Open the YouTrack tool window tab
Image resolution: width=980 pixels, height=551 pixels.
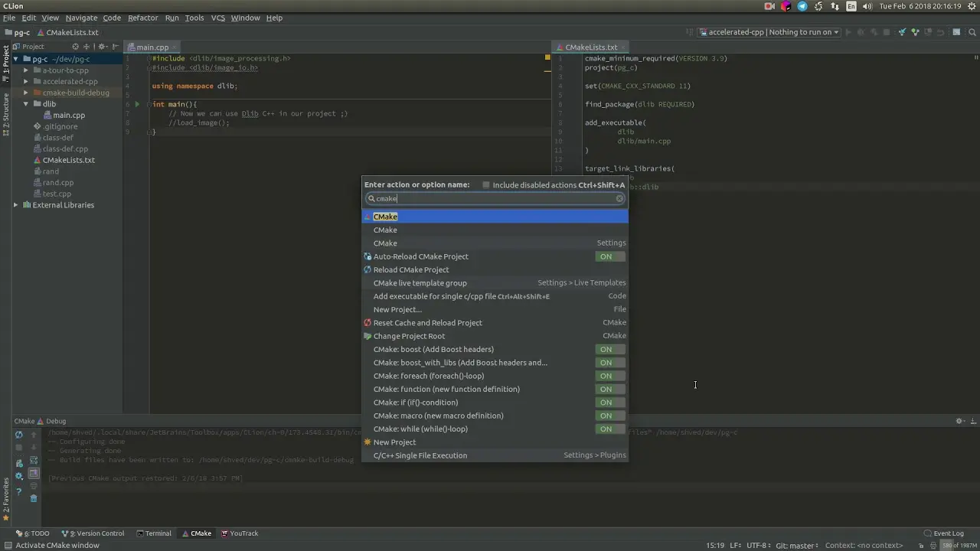pos(240,533)
